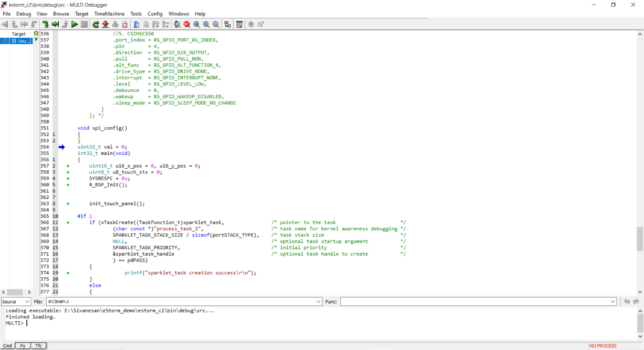Switch to the Py tab
Viewport: 644px width, 350px height.
pyautogui.click(x=23, y=346)
